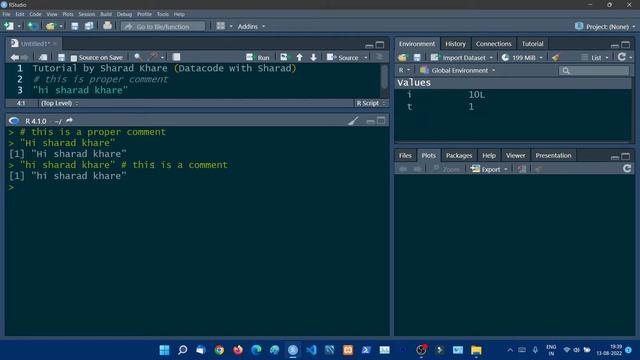View the current working directory arrow

click(69, 121)
